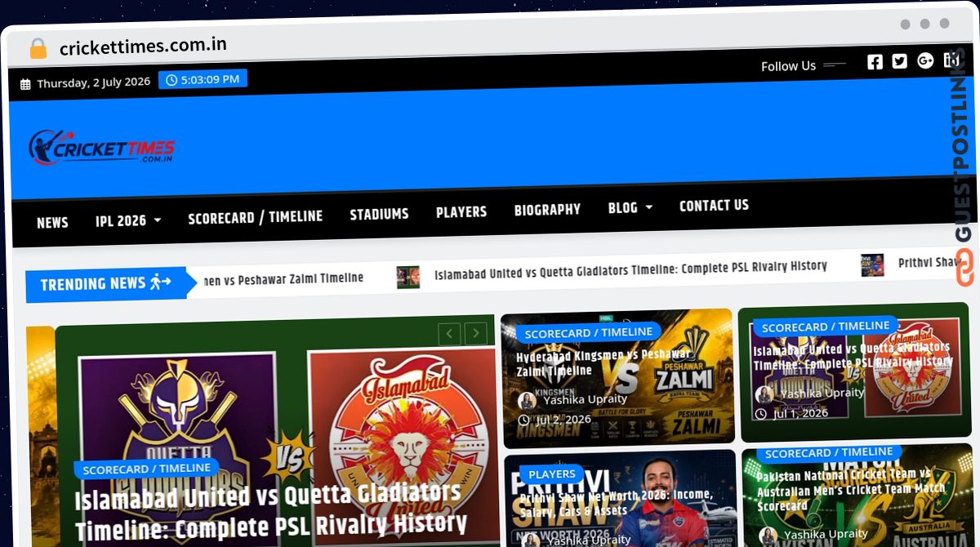The image size is (980, 547).
Task: Click the calendar icon beside the date
Action: click(x=25, y=84)
